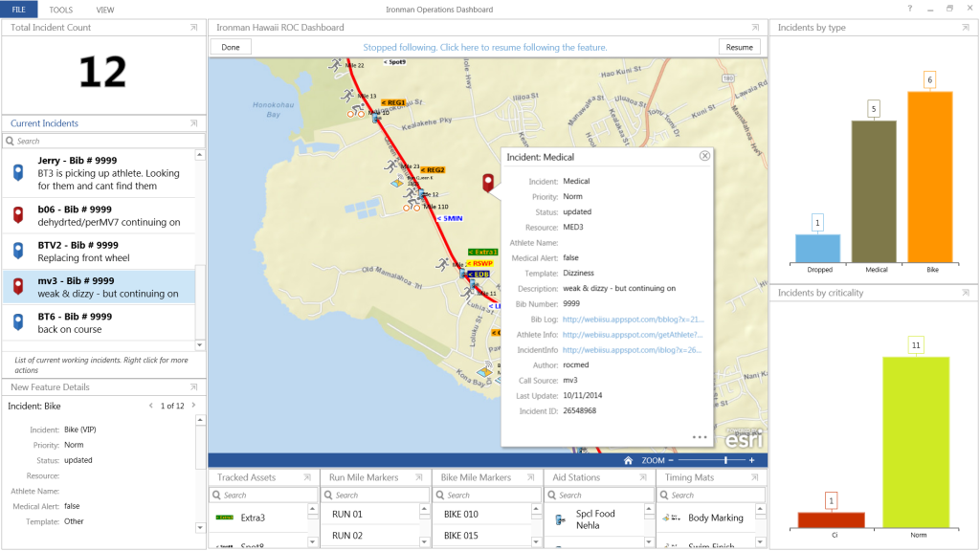Expand the Run Mile Markers panel
Image resolution: width=980 pixels, height=551 pixels.
[419, 477]
